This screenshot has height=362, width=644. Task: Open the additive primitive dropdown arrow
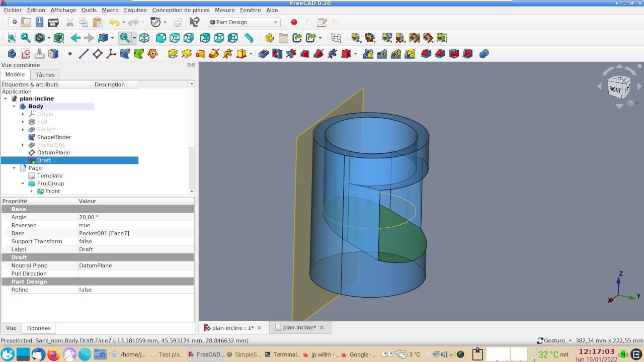pos(251,53)
